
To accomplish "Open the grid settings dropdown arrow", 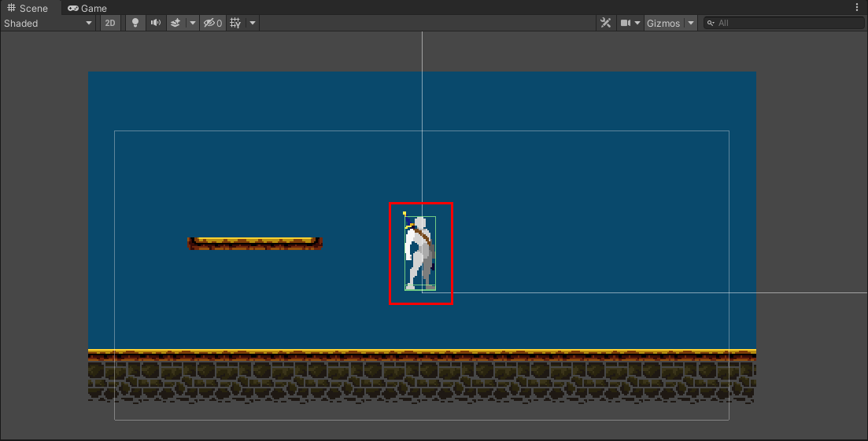I will pyautogui.click(x=253, y=24).
